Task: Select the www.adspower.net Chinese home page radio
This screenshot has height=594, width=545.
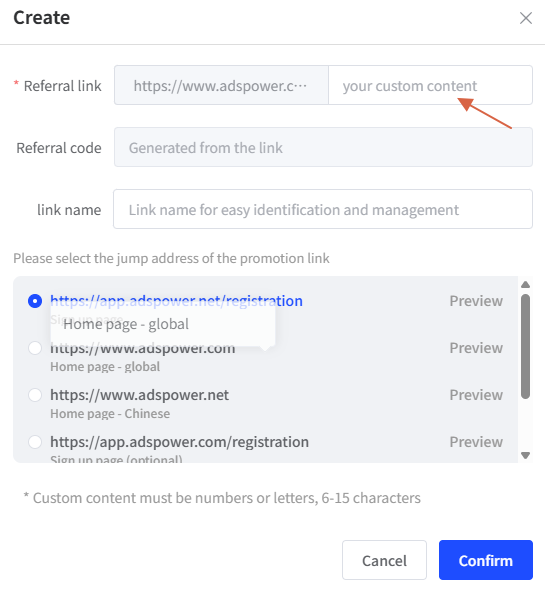Action: tap(35, 395)
